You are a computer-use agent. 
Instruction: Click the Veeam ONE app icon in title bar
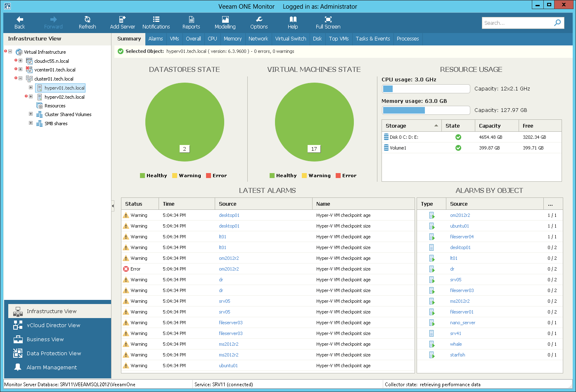7,6
